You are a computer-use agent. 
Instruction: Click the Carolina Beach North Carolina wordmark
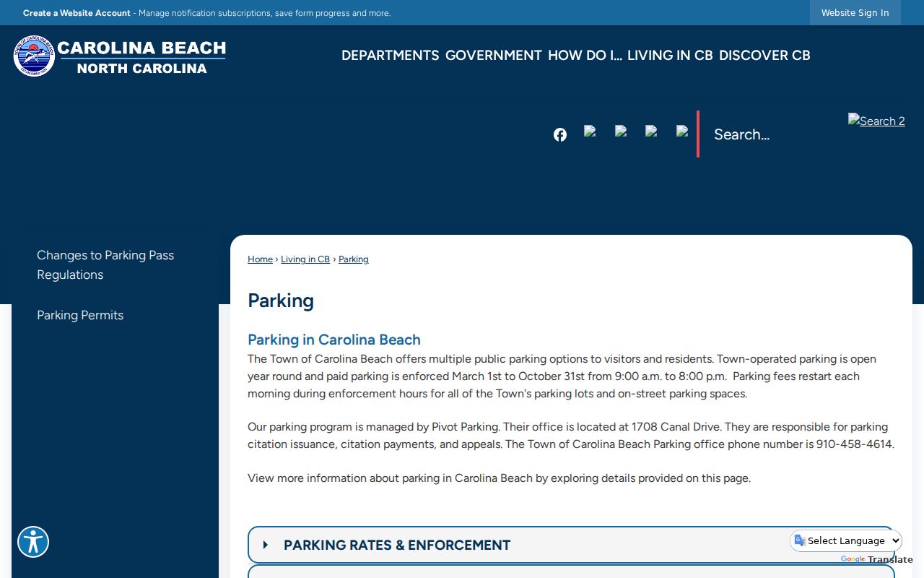[141, 57]
